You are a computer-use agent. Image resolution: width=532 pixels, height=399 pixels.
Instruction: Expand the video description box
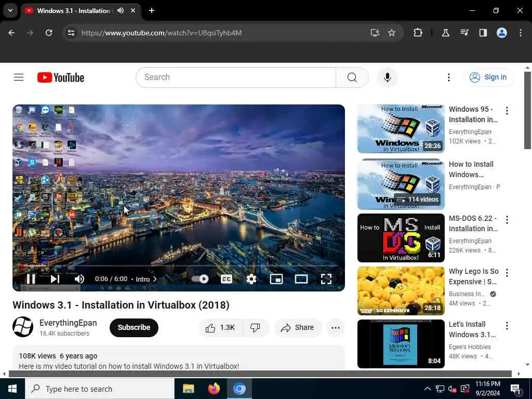(x=179, y=357)
